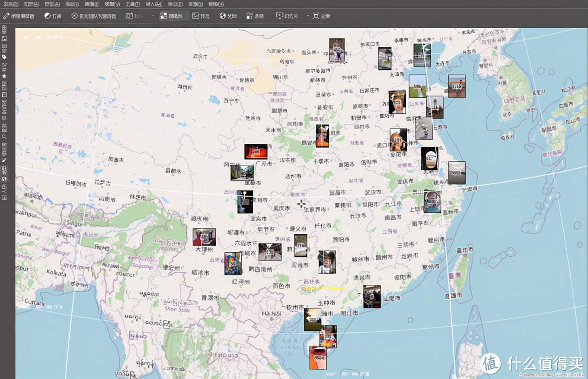Select the photo thumbnail at 西安市
This screenshot has height=379, width=588.
[x=323, y=136]
